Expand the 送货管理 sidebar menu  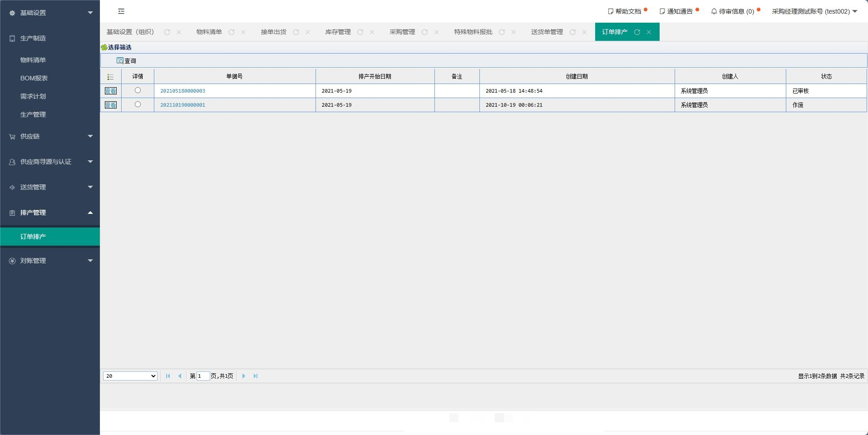[50, 187]
